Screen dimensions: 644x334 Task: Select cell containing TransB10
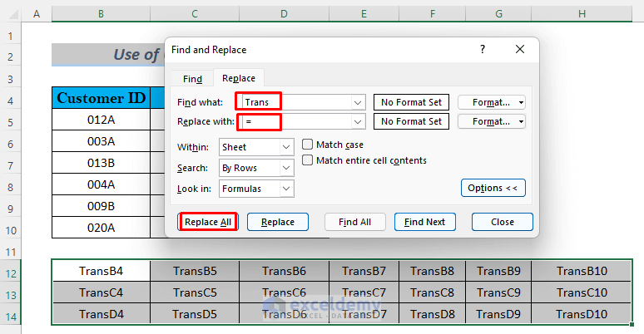pos(582,271)
